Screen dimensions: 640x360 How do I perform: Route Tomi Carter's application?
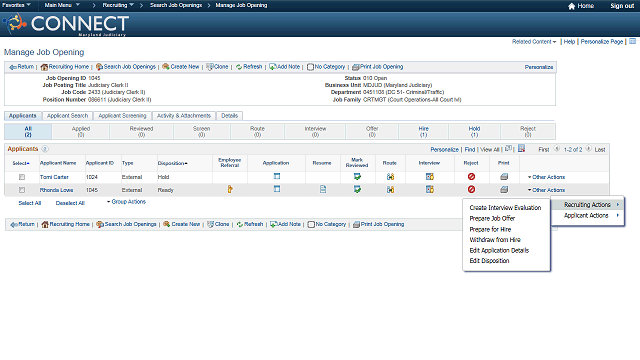(390, 177)
